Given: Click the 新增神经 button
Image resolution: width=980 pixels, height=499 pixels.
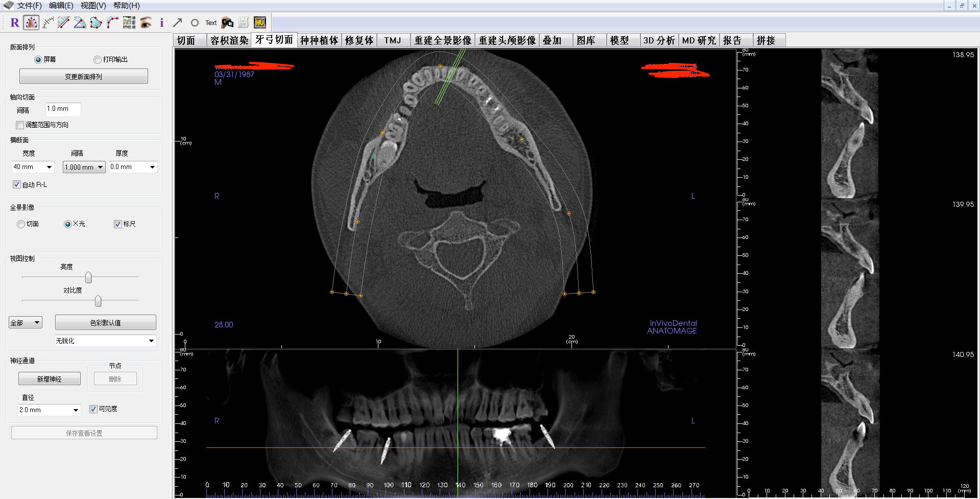Looking at the screenshot, I should point(49,378).
